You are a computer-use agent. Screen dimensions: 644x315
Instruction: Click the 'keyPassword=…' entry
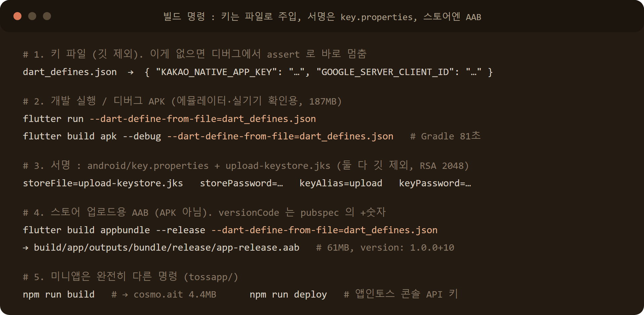[435, 183]
